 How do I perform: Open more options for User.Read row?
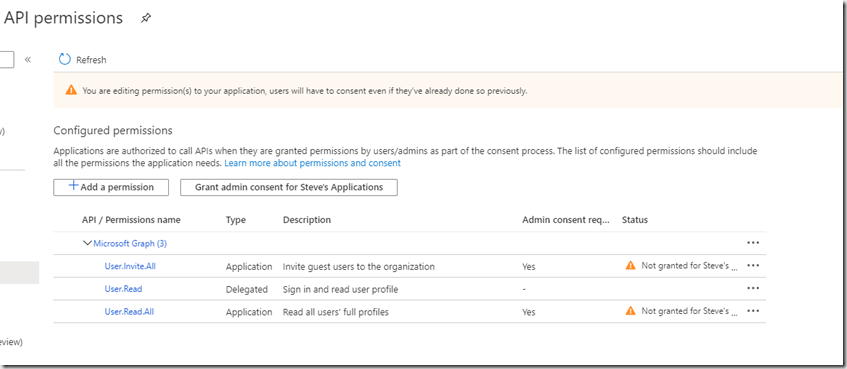tap(753, 288)
